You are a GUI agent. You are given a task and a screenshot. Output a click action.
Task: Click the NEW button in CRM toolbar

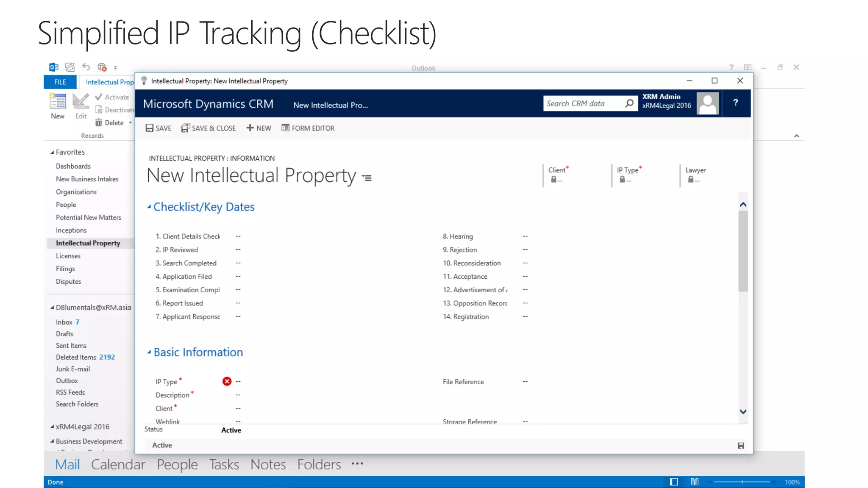tap(259, 128)
